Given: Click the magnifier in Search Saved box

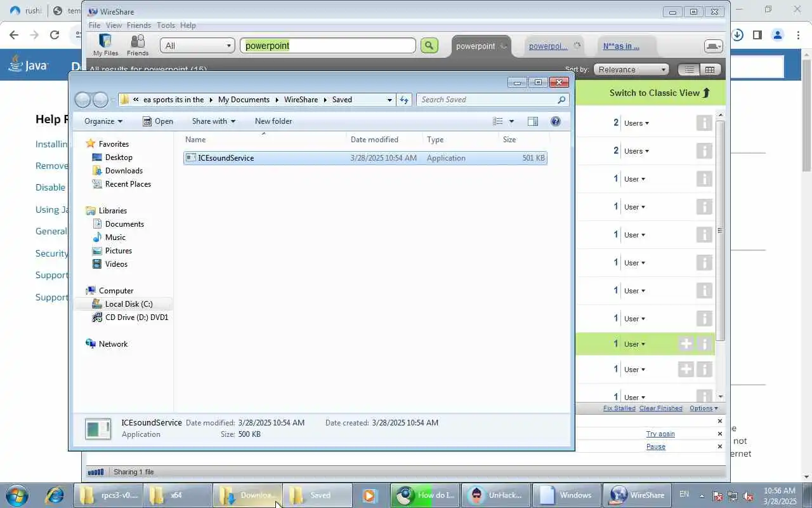Looking at the screenshot, I should pos(561,100).
